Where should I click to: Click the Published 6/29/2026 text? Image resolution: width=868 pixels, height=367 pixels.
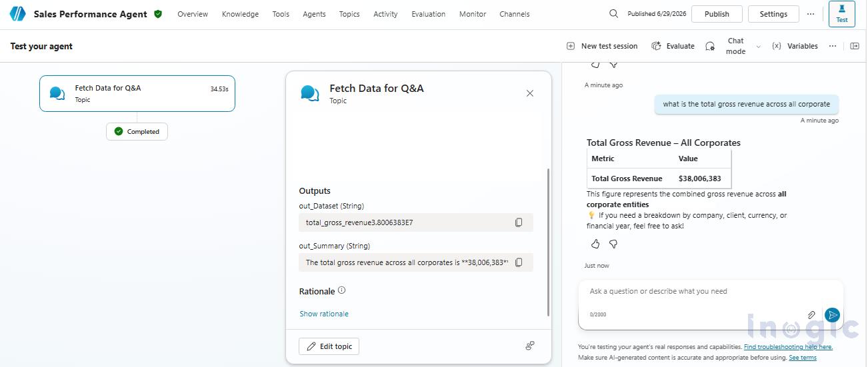(657, 14)
